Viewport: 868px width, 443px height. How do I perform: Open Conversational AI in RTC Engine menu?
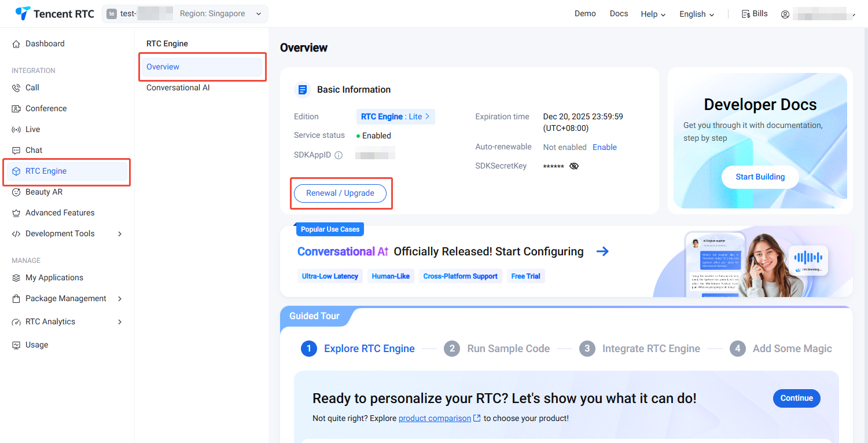pos(178,88)
